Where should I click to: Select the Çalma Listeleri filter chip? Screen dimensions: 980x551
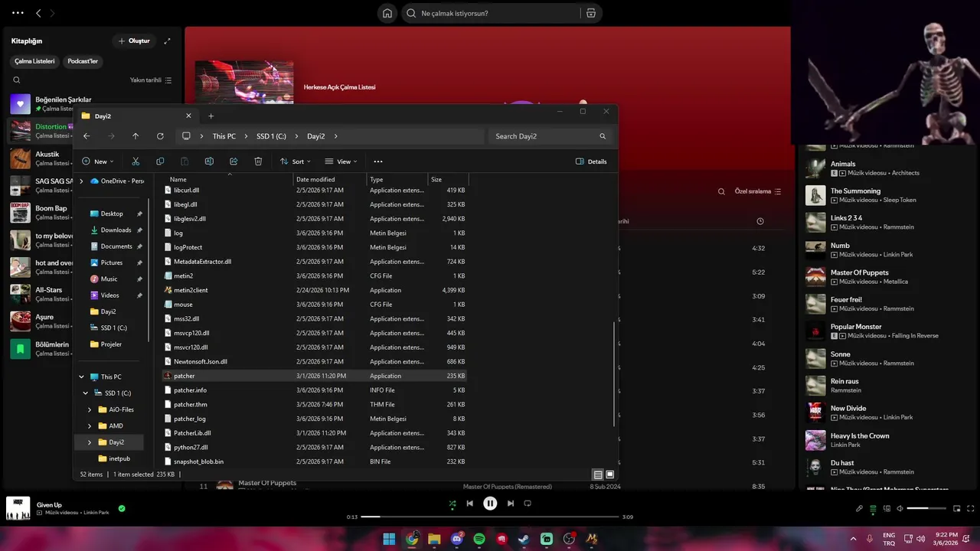click(x=34, y=61)
